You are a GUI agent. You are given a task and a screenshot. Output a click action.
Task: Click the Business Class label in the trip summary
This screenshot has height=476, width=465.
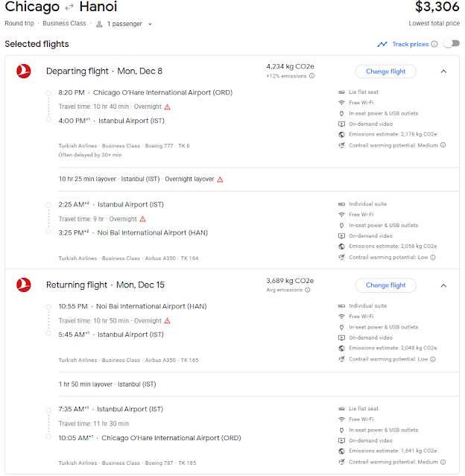pyautogui.click(x=64, y=23)
